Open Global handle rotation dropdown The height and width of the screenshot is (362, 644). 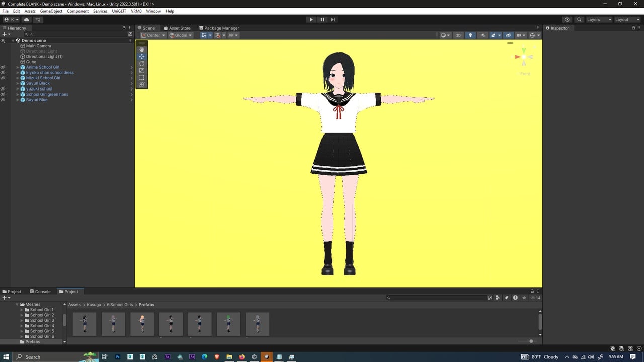pos(180,35)
